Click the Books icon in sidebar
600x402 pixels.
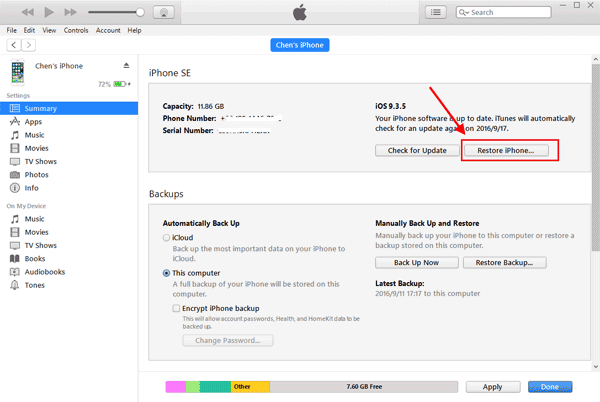pyautogui.click(x=15, y=259)
